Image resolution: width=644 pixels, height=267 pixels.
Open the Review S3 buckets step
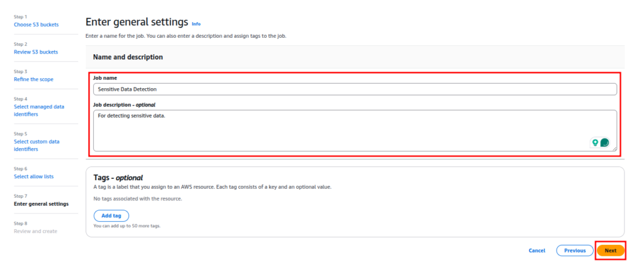tap(36, 52)
